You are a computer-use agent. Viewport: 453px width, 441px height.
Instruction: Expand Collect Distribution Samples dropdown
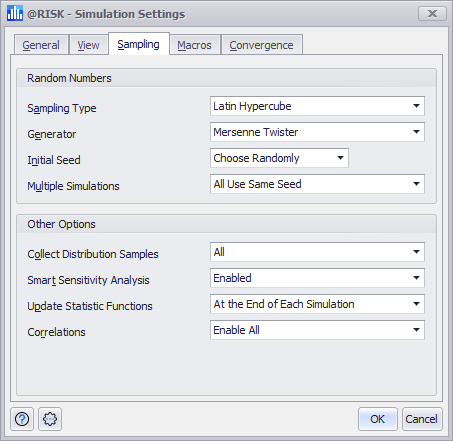[x=317, y=252]
